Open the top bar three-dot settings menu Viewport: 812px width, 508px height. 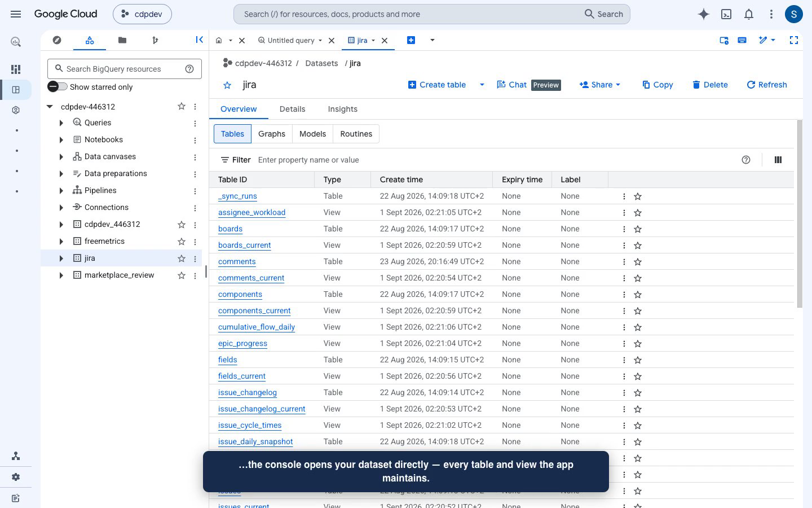pos(771,14)
